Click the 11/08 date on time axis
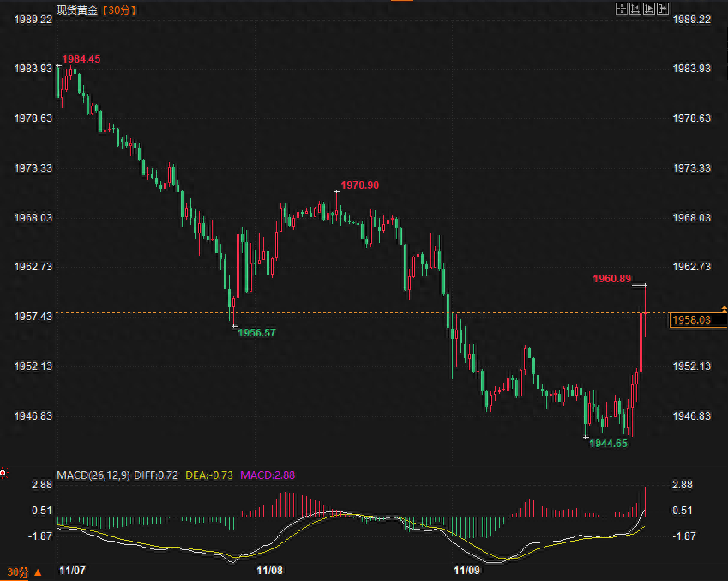The height and width of the screenshot is (581, 728). click(x=269, y=570)
